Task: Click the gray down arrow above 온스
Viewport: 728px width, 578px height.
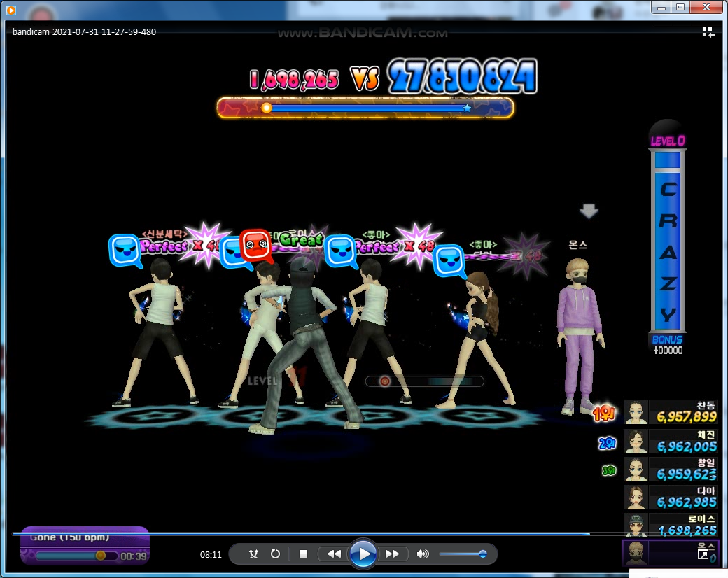Action: click(589, 211)
